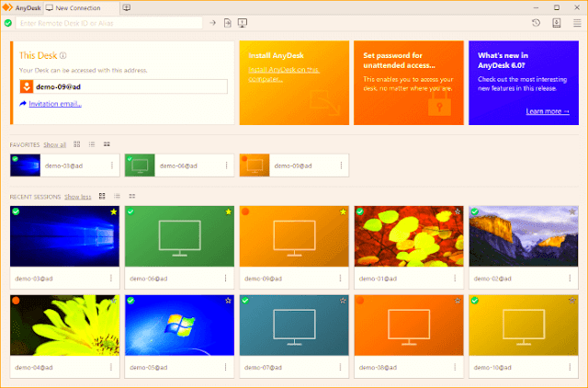The image size is (588, 388).
Task: Switch Favorites to list view
Action: tap(92, 144)
